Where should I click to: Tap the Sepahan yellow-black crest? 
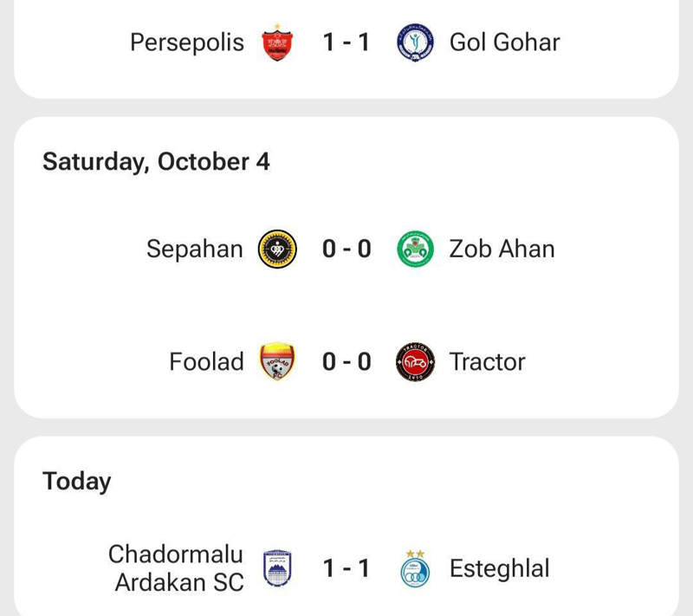tap(277, 250)
